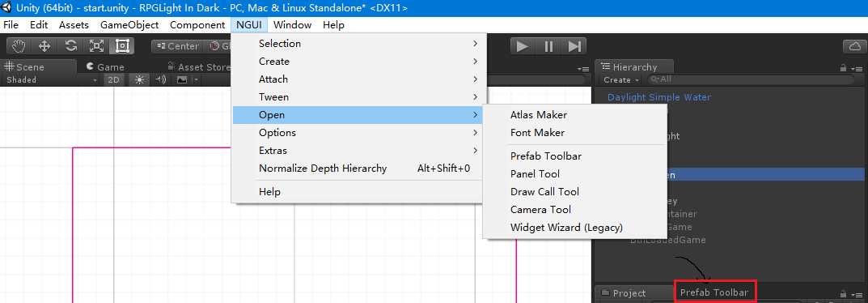The height and width of the screenshot is (303, 868).
Task: Open Atlas Maker
Action: click(575, 115)
